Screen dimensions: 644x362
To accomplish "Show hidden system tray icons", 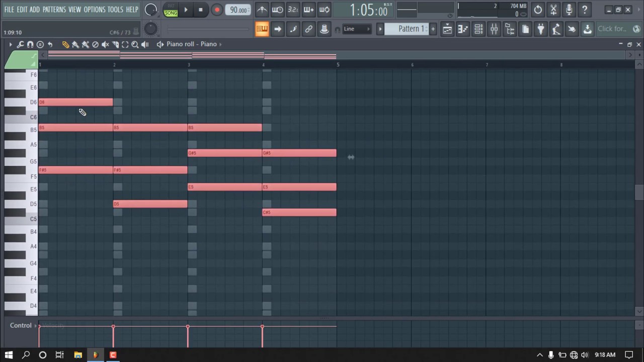I will 539,355.
